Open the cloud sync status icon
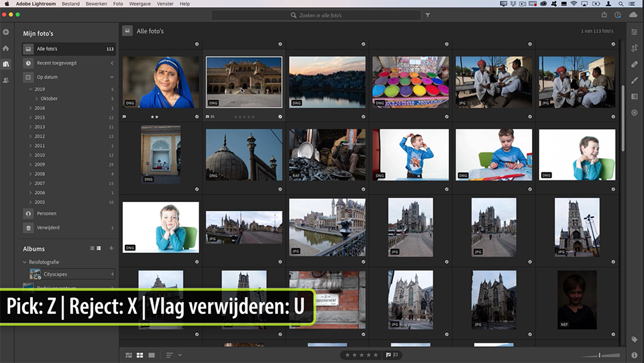 click(x=633, y=15)
